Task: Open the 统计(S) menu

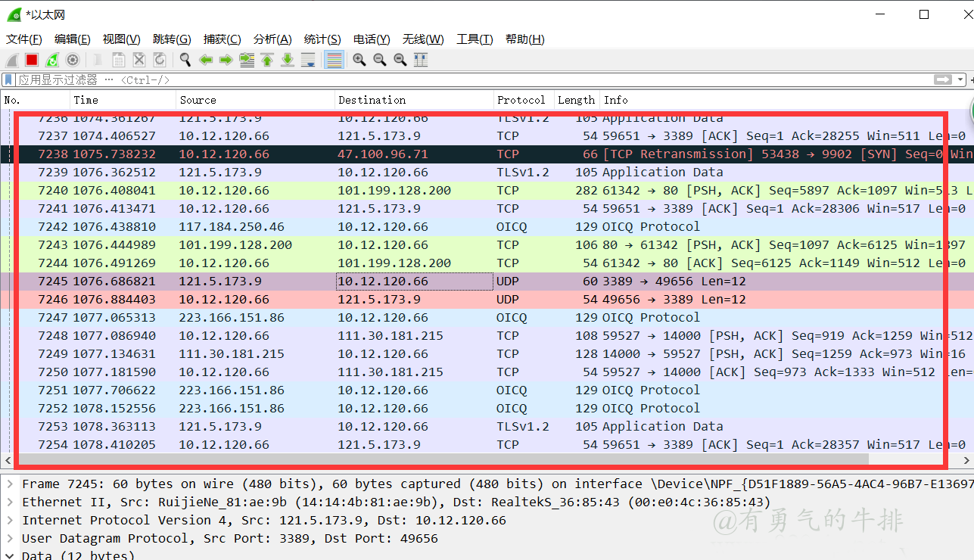Action: (x=322, y=39)
